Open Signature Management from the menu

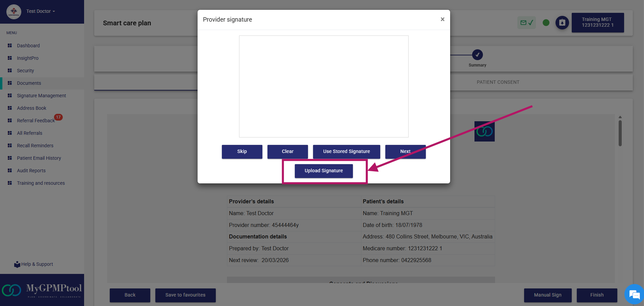pyautogui.click(x=41, y=96)
